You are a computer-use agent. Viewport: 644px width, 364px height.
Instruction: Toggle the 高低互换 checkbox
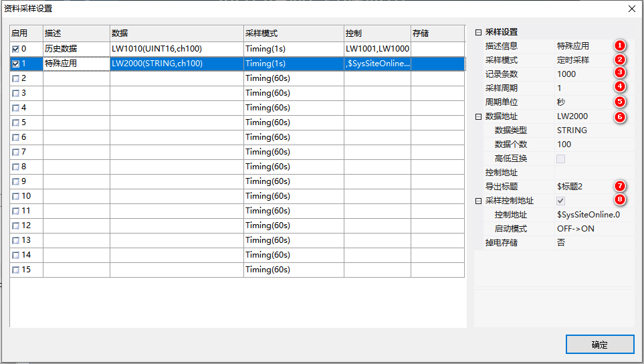click(560, 159)
